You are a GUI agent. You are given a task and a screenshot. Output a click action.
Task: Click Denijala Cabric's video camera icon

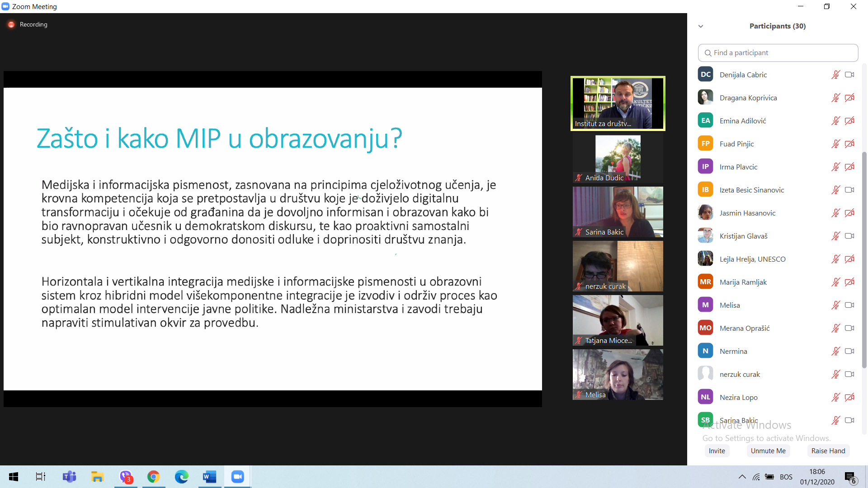click(849, 75)
